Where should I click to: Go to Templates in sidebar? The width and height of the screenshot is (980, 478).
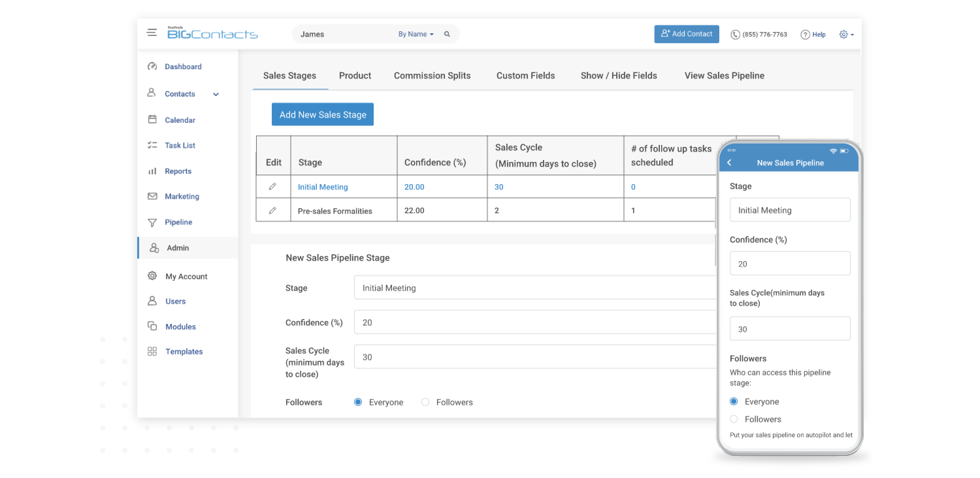coord(184,351)
